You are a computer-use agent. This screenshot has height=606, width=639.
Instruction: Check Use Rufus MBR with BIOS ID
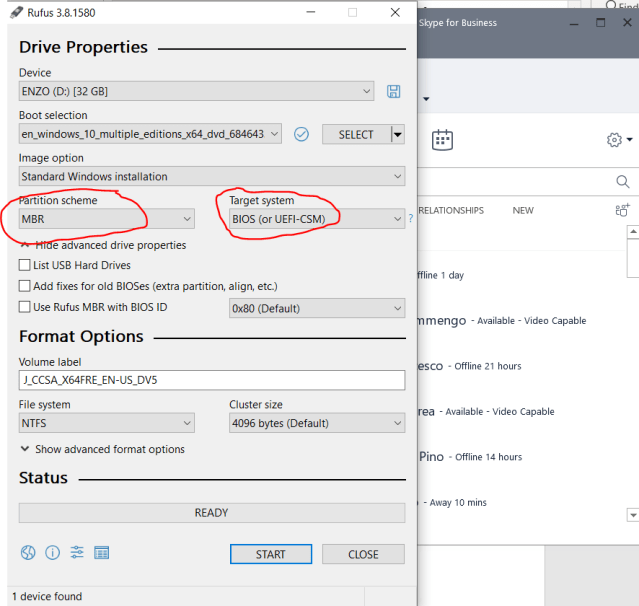click(x=25, y=308)
